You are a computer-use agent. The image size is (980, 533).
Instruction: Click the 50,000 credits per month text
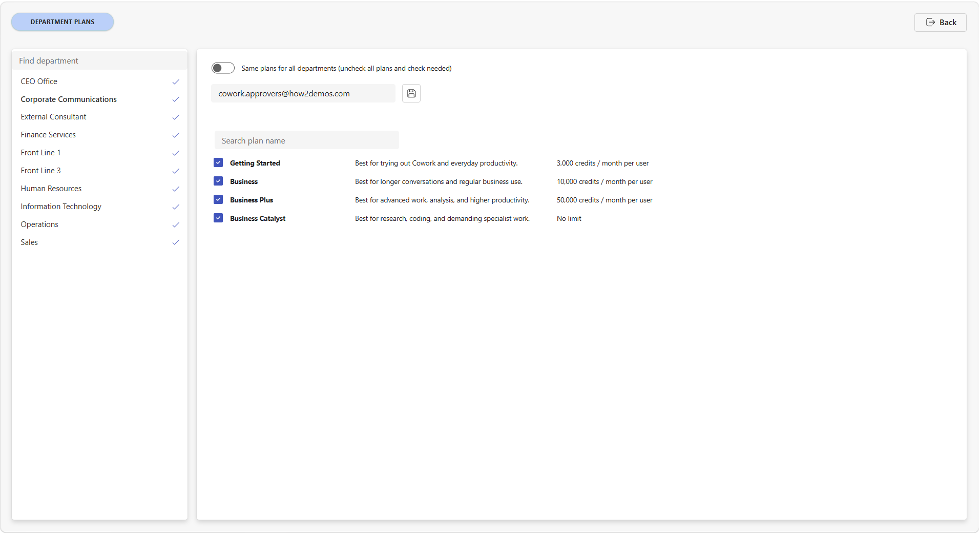point(604,200)
